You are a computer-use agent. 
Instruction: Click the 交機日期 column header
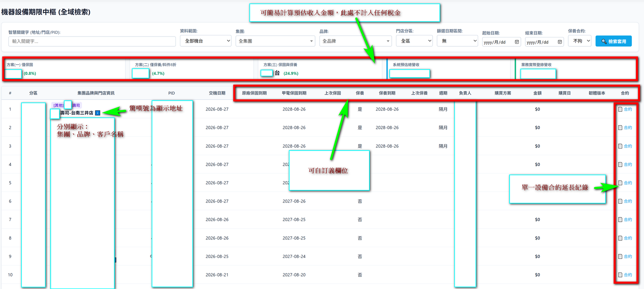coord(217,93)
